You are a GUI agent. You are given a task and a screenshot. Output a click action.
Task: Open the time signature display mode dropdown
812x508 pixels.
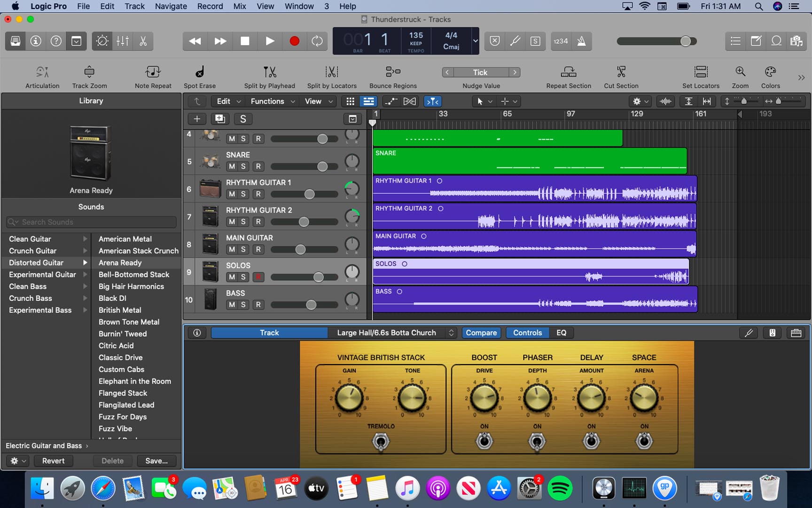coord(475,41)
